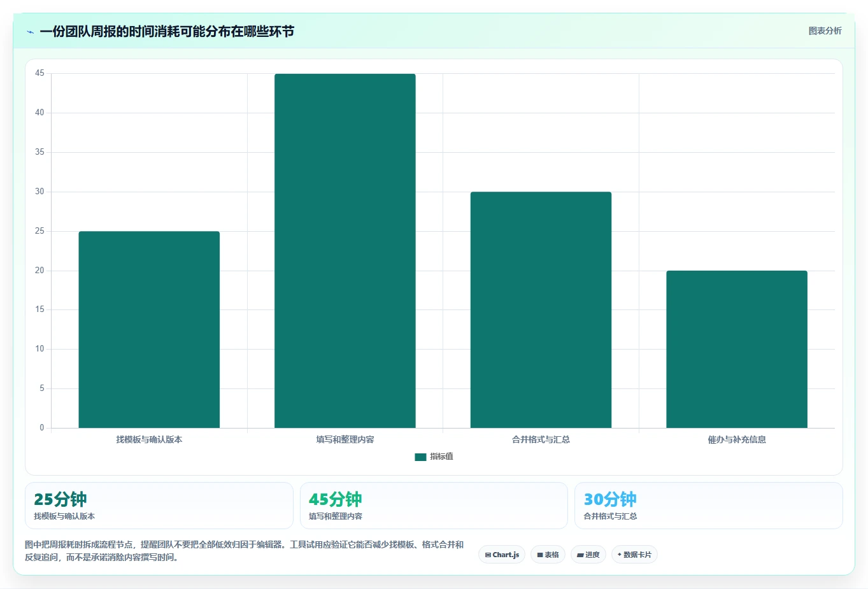Click y-axis value 30
This screenshot has height=589, width=868.
(39, 192)
